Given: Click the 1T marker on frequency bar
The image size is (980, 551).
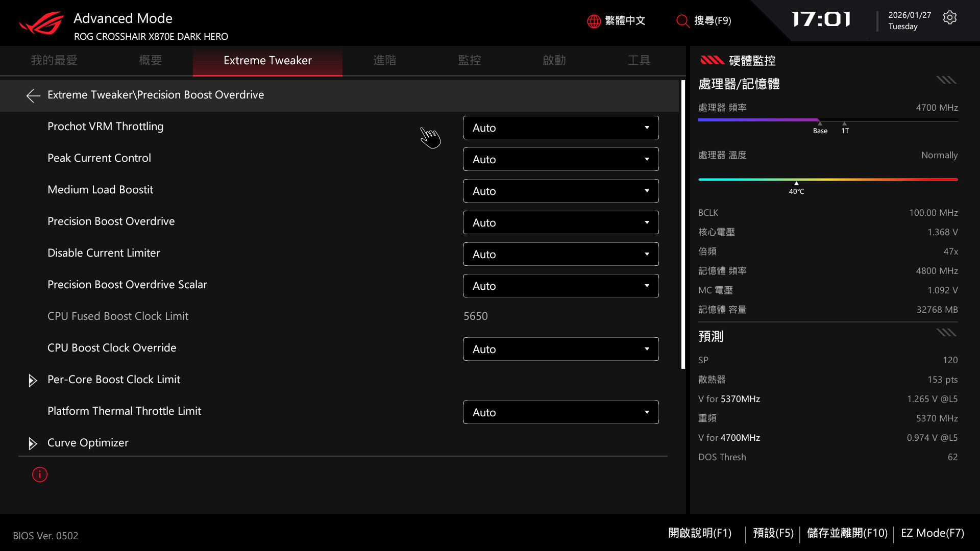Looking at the screenshot, I should click(845, 128).
